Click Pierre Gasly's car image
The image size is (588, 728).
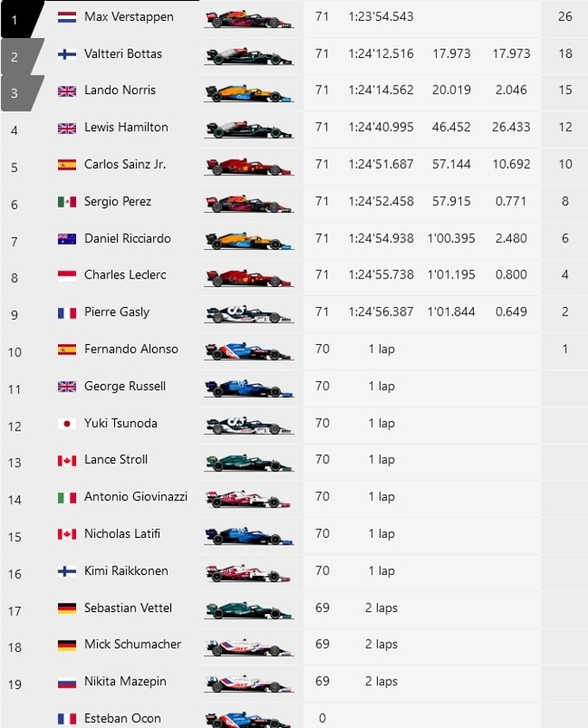pyautogui.click(x=248, y=314)
